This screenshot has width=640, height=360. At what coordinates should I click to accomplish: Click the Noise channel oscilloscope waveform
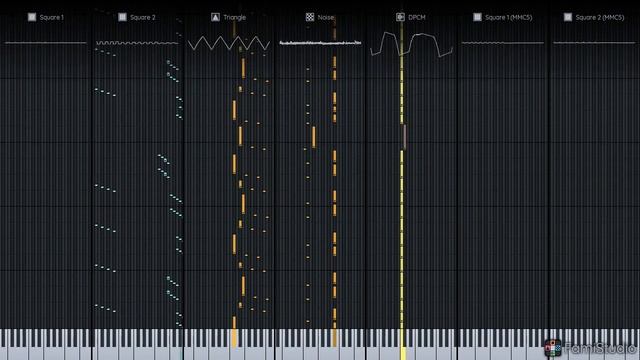tap(320, 42)
